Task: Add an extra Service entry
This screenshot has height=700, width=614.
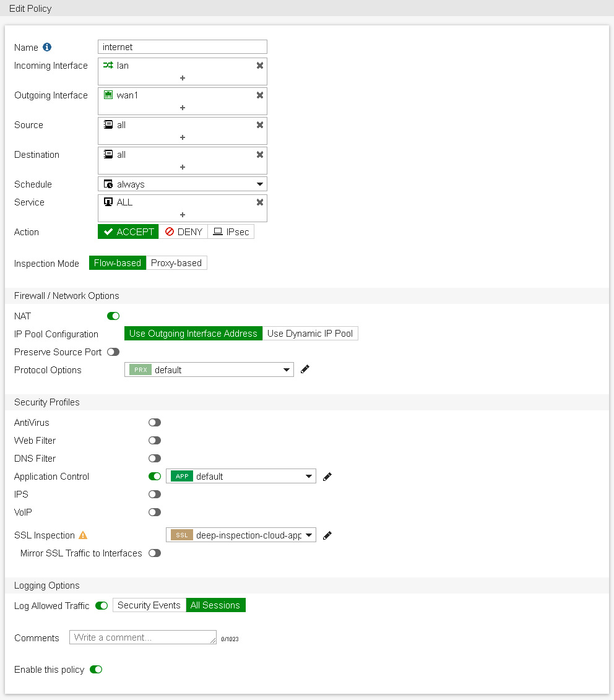Action: 182,215
